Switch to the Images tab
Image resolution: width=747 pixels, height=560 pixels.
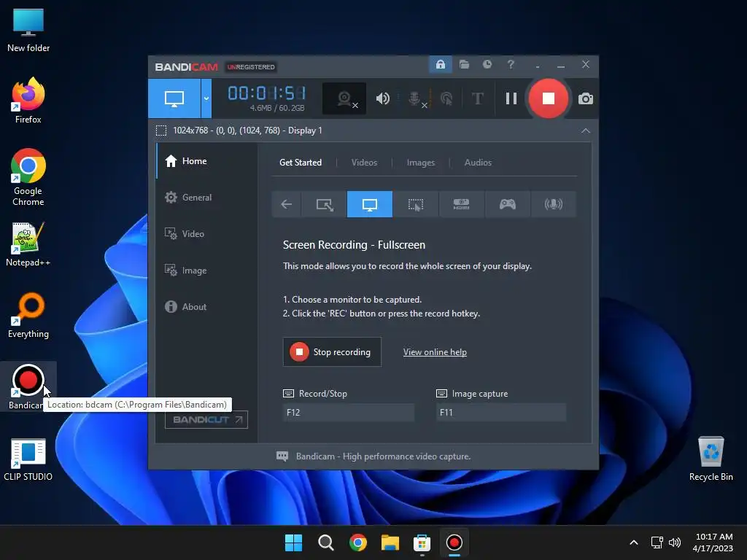coord(421,163)
